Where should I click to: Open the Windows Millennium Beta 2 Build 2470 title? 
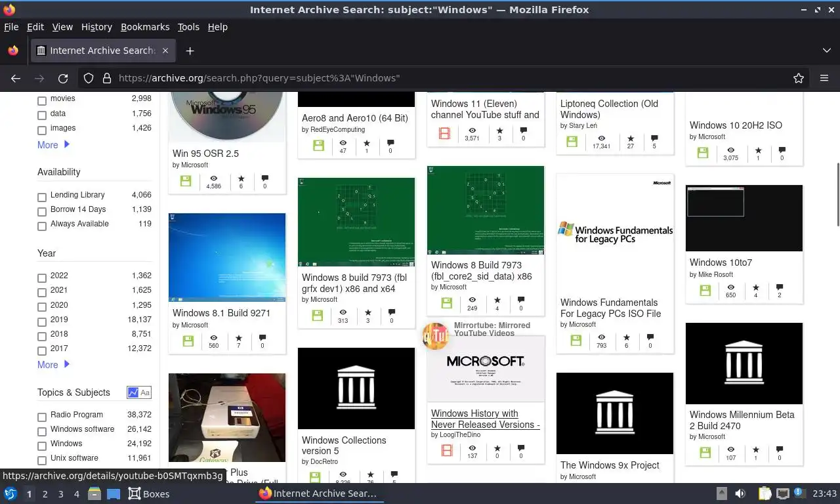coord(742,420)
